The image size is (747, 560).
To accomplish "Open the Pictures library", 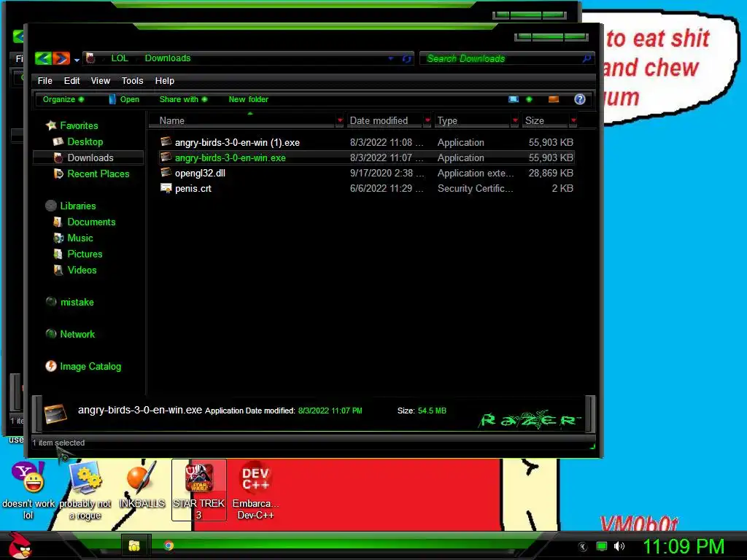I will point(85,254).
